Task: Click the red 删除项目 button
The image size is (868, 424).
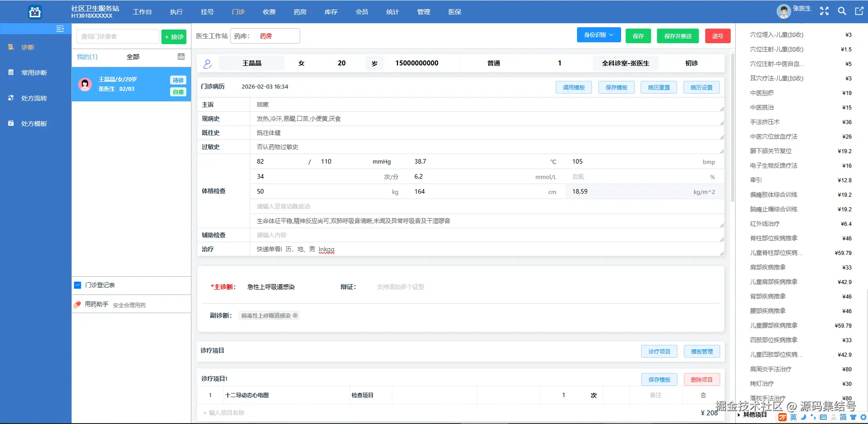Action: pyautogui.click(x=702, y=379)
